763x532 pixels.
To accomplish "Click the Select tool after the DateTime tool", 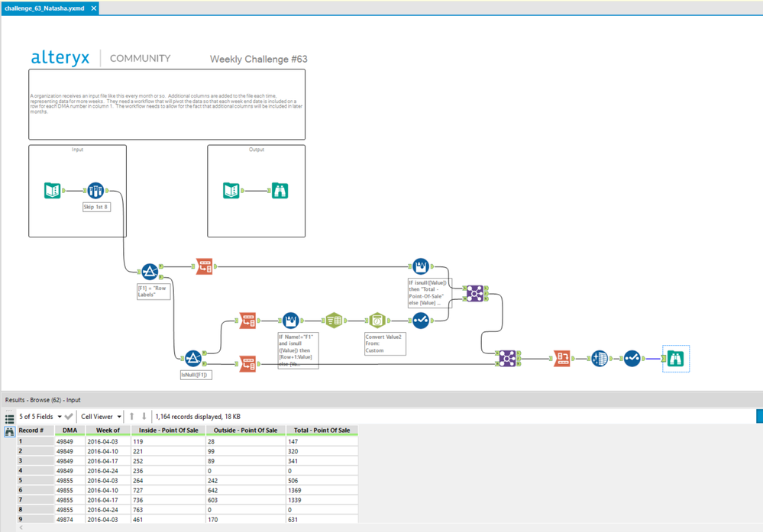I will (420, 321).
